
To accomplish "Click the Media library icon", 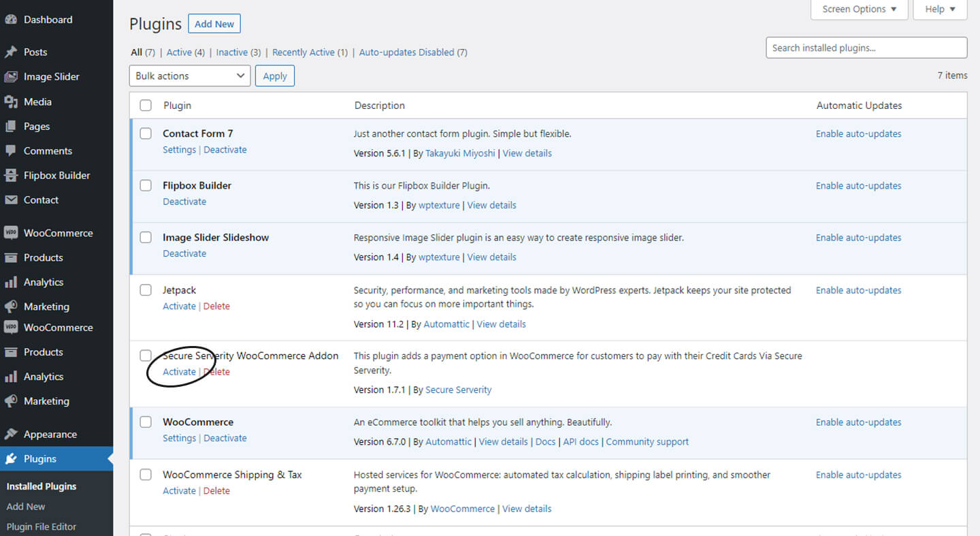I will point(11,101).
